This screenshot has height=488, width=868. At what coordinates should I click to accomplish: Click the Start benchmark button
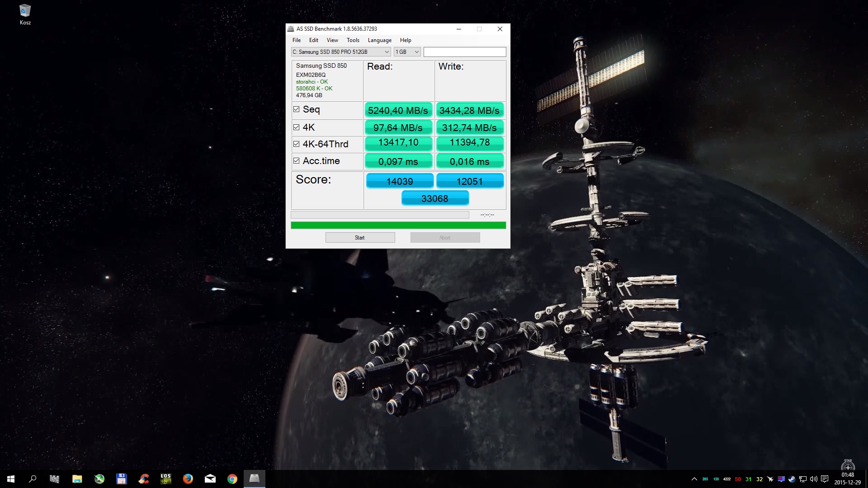click(x=360, y=238)
